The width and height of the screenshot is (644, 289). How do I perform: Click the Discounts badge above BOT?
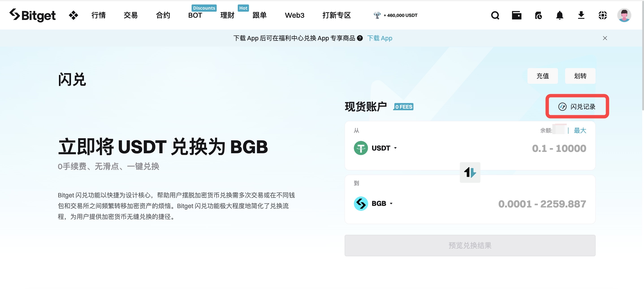[x=204, y=8]
